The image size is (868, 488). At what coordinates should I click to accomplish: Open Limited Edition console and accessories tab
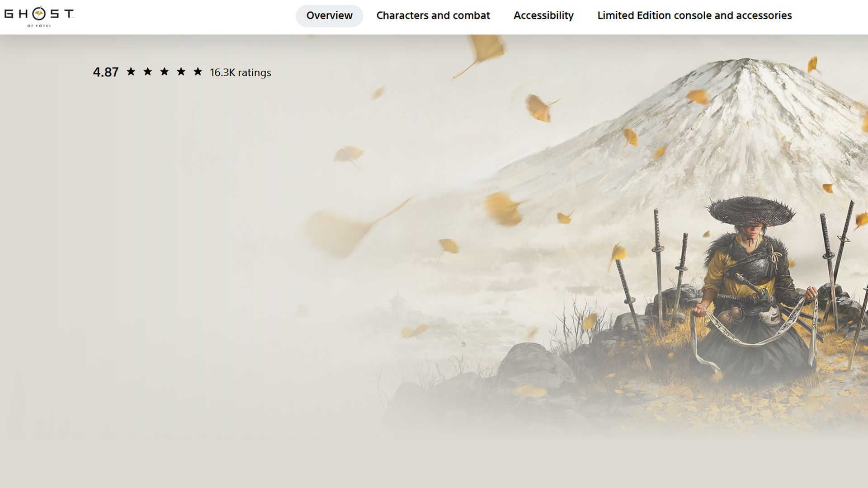(694, 16)
